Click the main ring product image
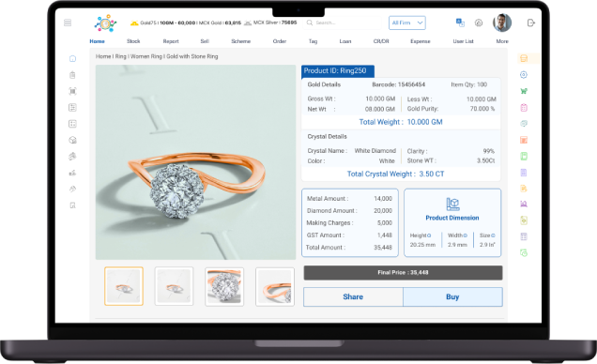The width and height of the screenshot is (597, 364). [x=195, y=162]
